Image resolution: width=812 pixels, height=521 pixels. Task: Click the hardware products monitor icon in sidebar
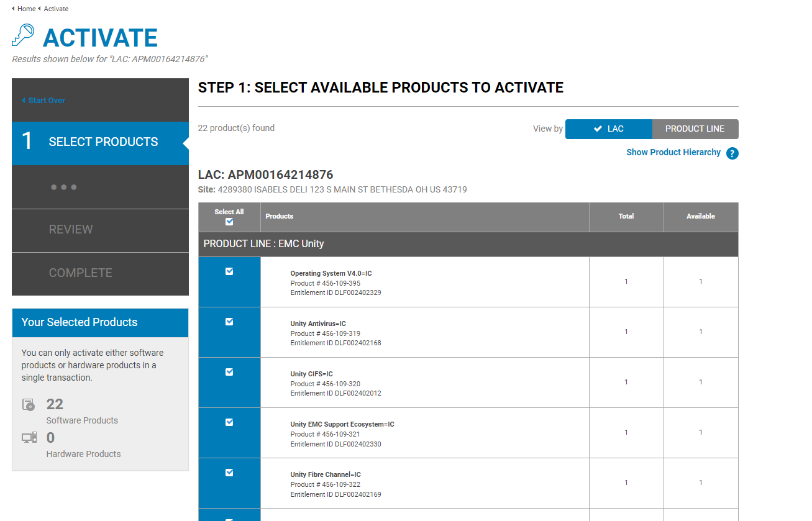(x=28, y=437)
